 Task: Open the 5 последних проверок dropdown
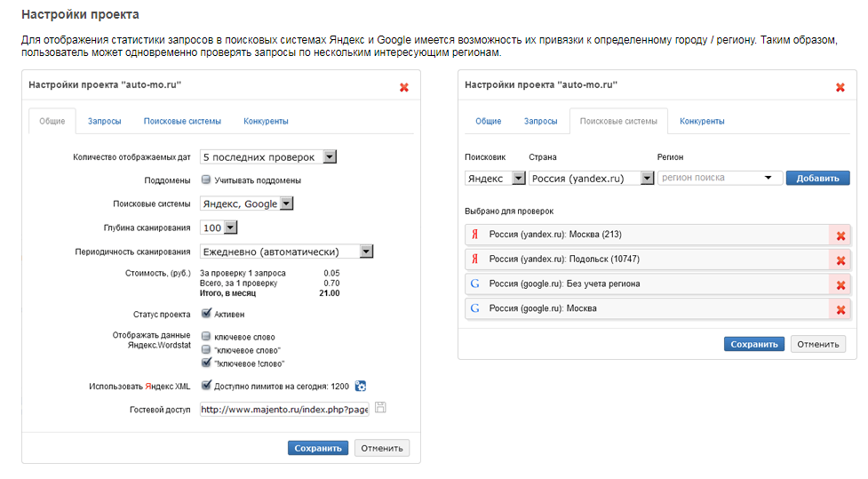pos(328,157)
